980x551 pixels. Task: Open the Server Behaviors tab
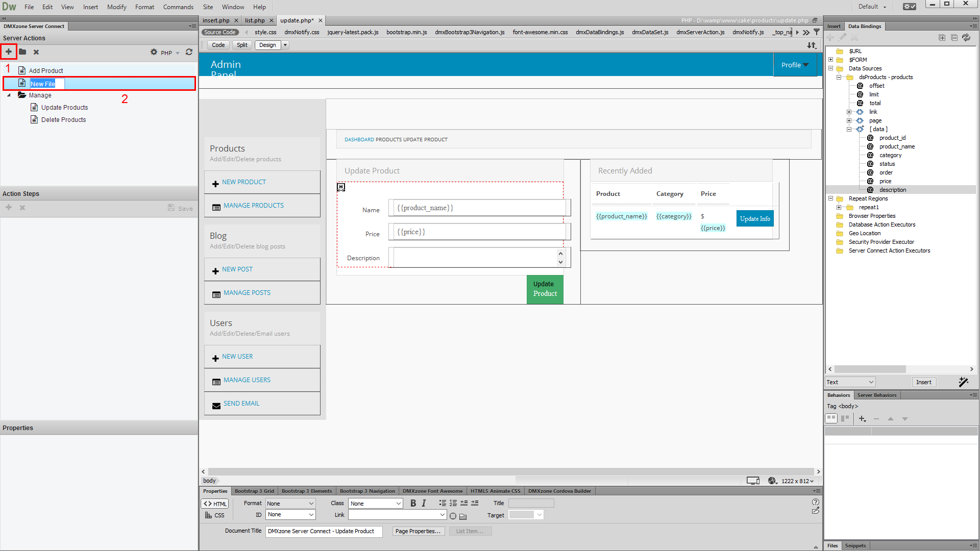[x=877, y=395]
